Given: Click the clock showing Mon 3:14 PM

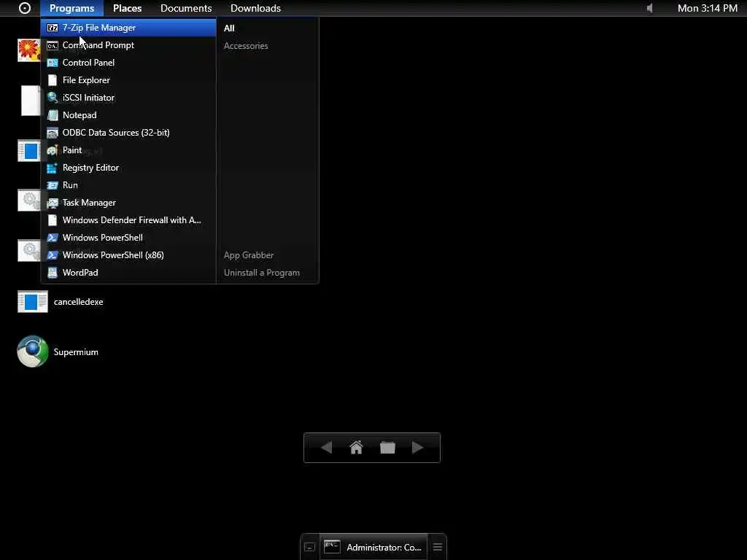Looking at the screenshot, I should click(x=708, y=8).
